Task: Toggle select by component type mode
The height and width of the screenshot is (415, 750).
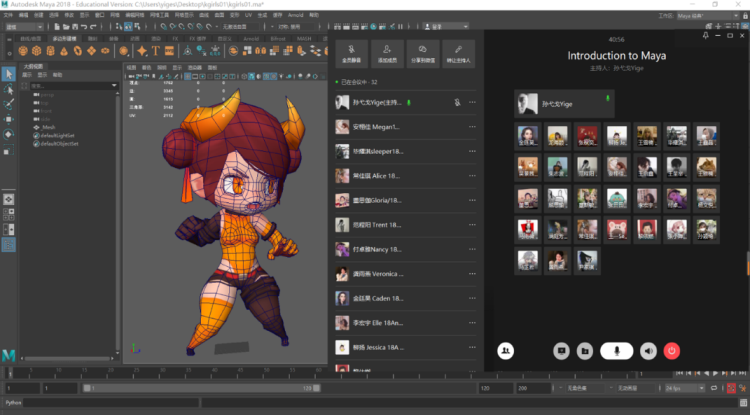Action: [x=137, y=27]
